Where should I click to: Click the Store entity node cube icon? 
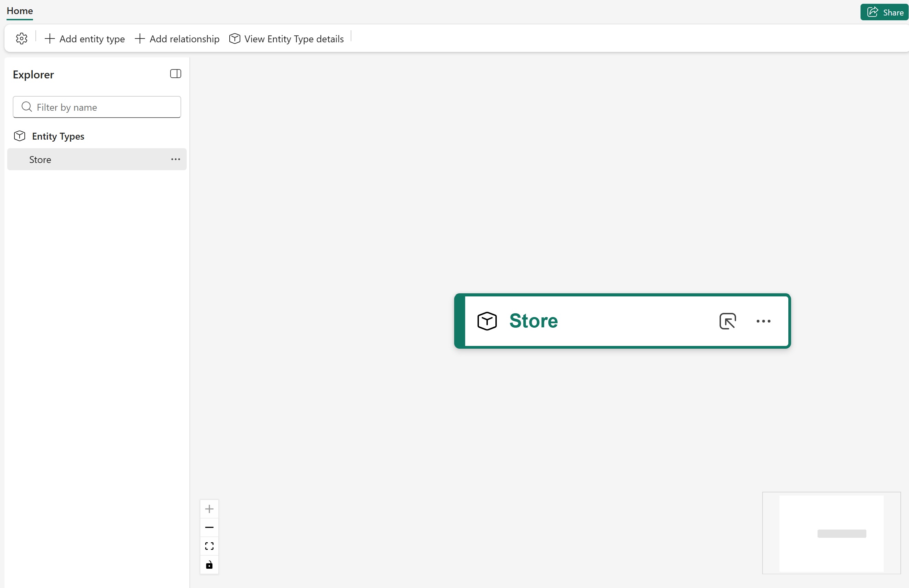click(x=487, y=321)
